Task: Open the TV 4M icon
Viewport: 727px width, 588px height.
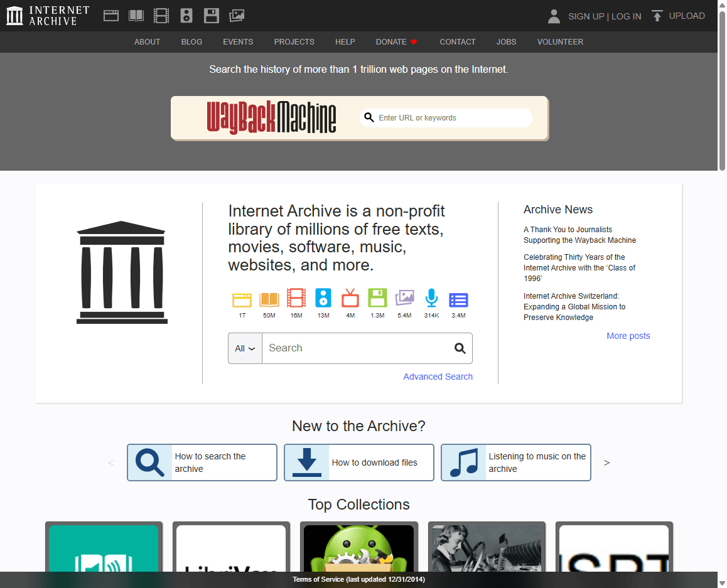Action: tap(350, 298)
